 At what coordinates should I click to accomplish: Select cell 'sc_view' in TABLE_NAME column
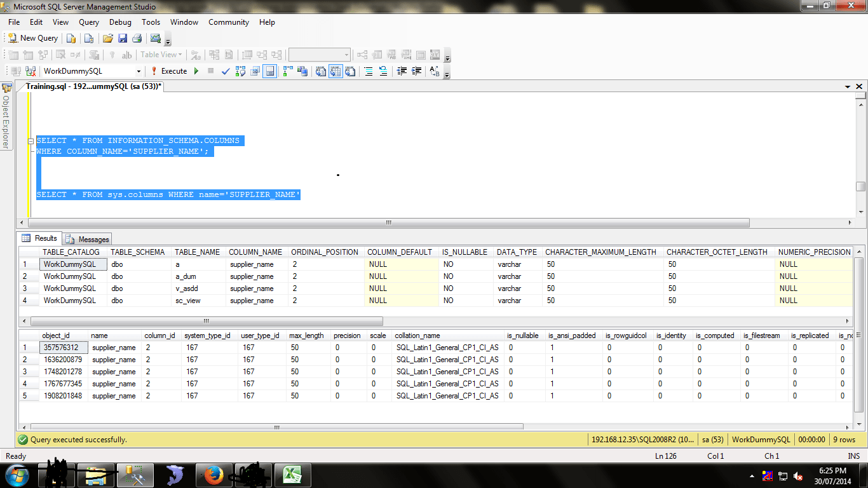pos(199,301)
